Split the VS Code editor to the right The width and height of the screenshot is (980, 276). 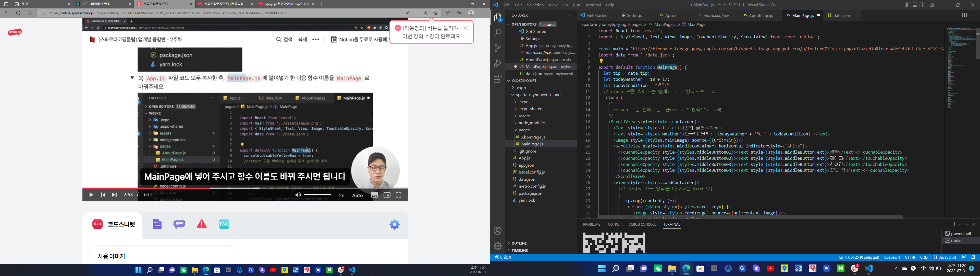click(x=964, y=15)
